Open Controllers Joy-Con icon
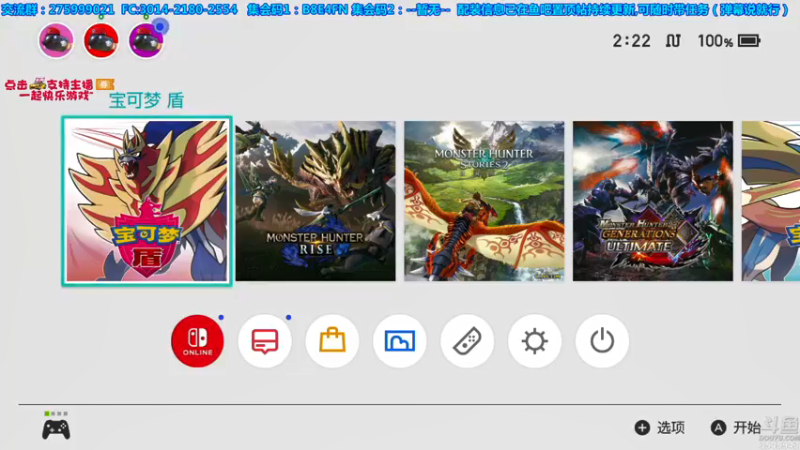800x450 pixels. click(x=467, y=341)
